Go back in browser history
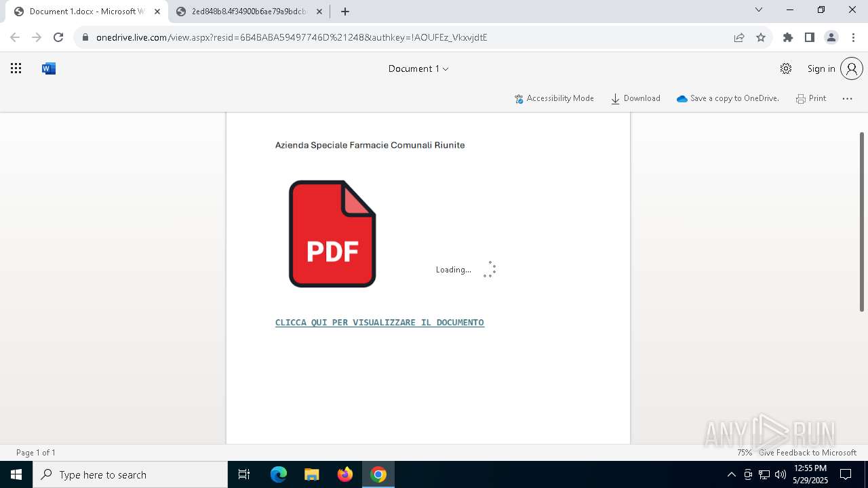868x488 pixels. [x=15, y=37]
